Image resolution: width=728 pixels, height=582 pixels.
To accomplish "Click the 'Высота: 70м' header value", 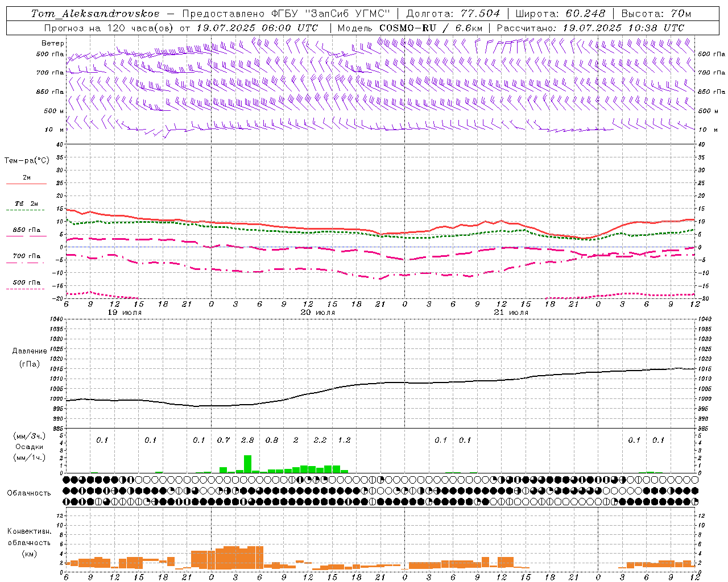I will (656, 14).
